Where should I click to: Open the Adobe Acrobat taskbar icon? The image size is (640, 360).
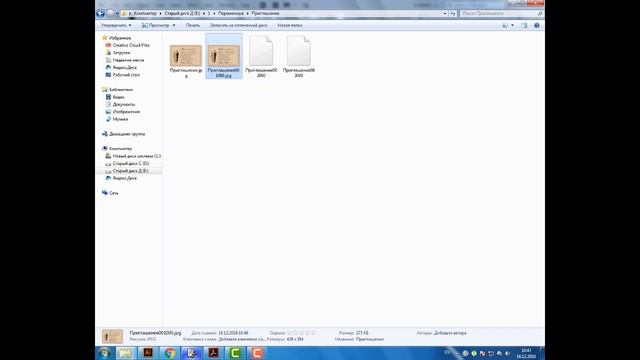pos(213,353)
